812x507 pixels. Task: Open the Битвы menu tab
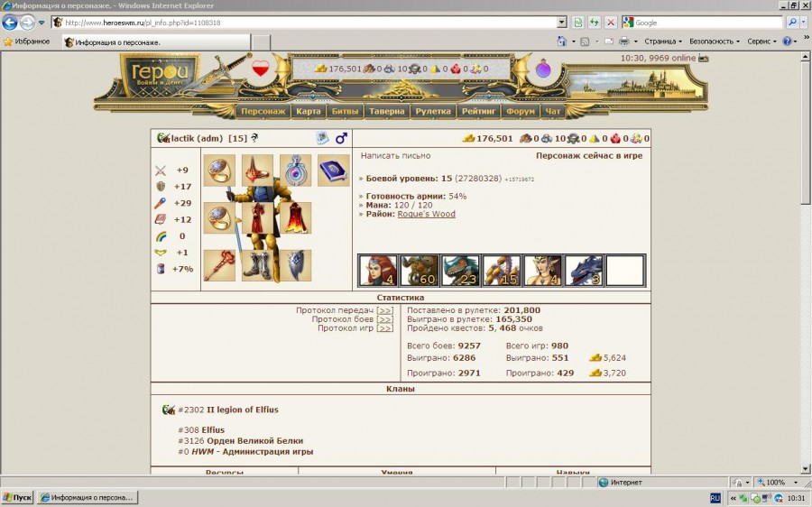tap(345, 111)
